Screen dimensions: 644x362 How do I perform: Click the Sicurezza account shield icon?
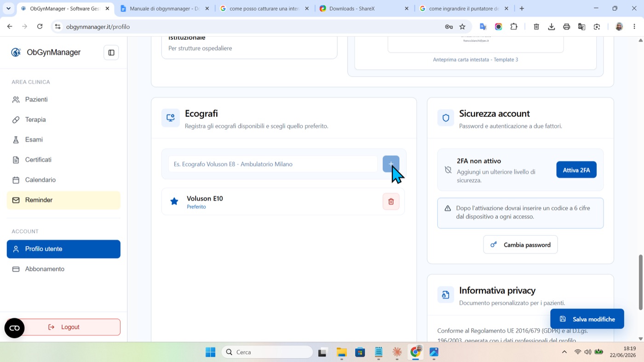[x=446, y=118]
